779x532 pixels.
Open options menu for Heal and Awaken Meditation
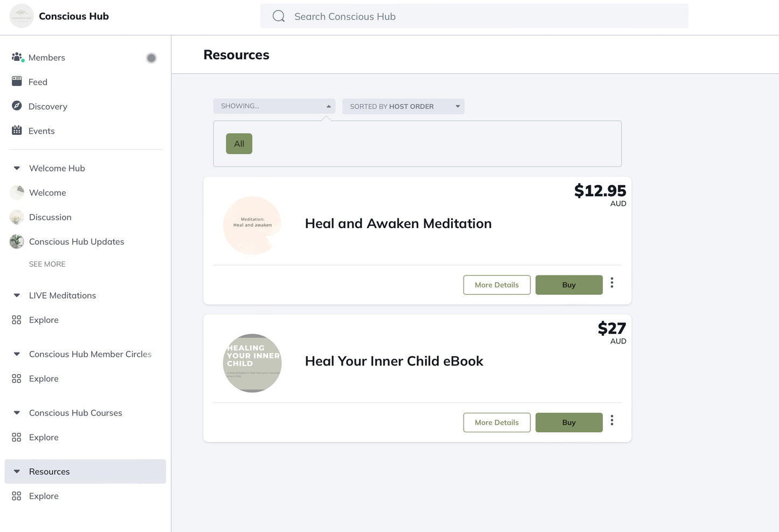coord(612,283)
